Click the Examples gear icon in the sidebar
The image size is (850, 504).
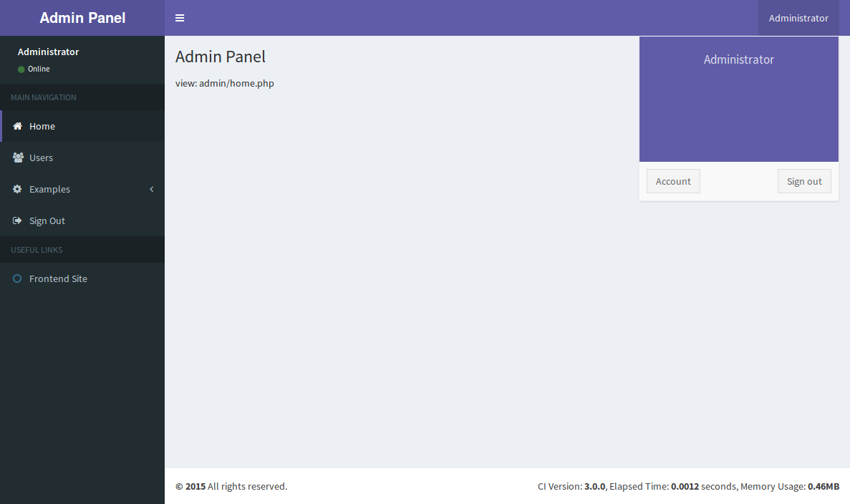[17, 188]
